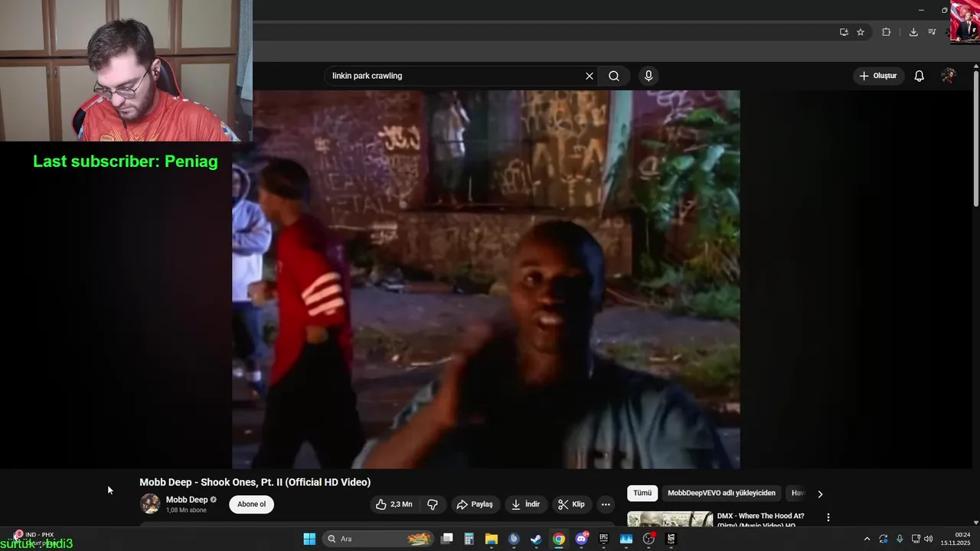The image size is (980, 551).
Task: Click the system tray microphone icon
Action: (900, 539)
